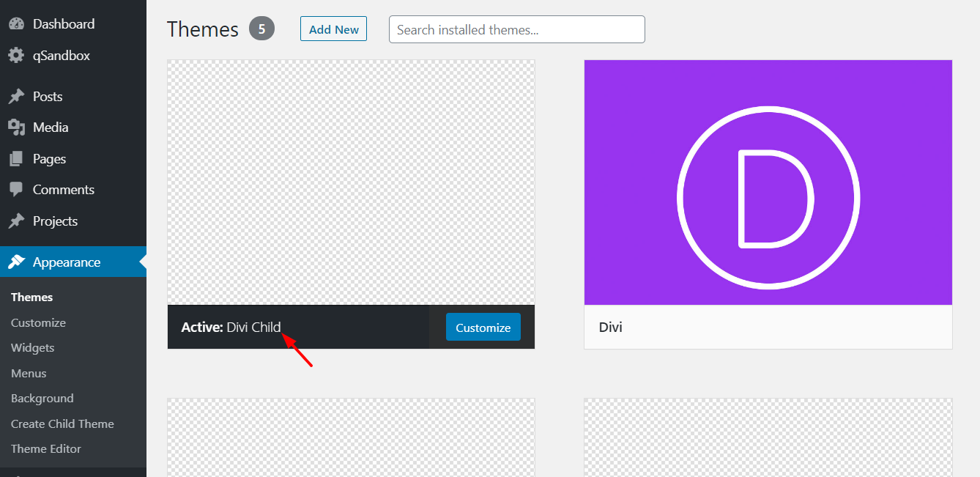This screenshot has width=980, height=477.
Task: Click the Divi Child theme screenshot
Action: tap(352, 182)
